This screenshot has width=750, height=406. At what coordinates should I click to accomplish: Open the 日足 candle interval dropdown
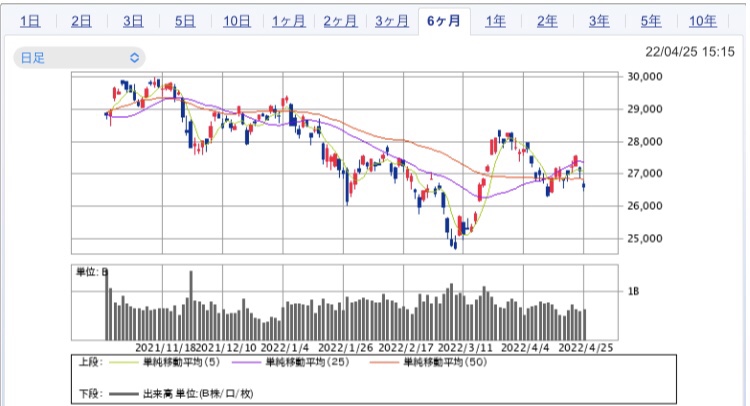click(x=79, y=58)
